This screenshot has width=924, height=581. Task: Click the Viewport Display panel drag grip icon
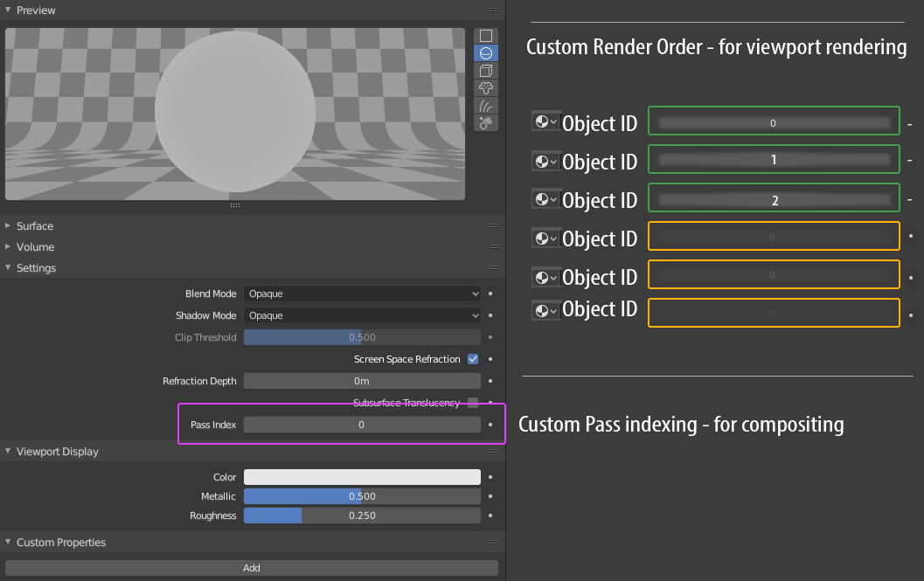point(494,452)
